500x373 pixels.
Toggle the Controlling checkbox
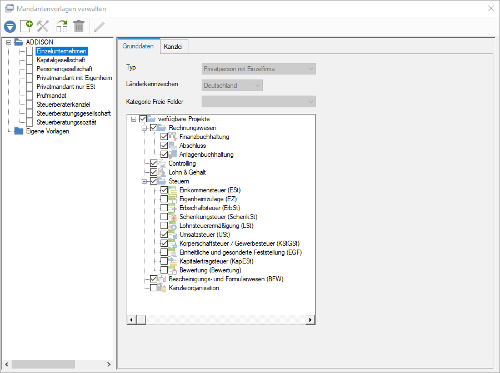(x=153, y=163)
